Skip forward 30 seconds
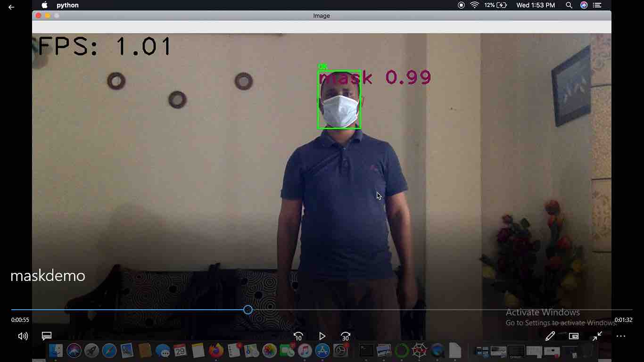Image resolution: width=644 pixels, height=362 pixels. 346,336
